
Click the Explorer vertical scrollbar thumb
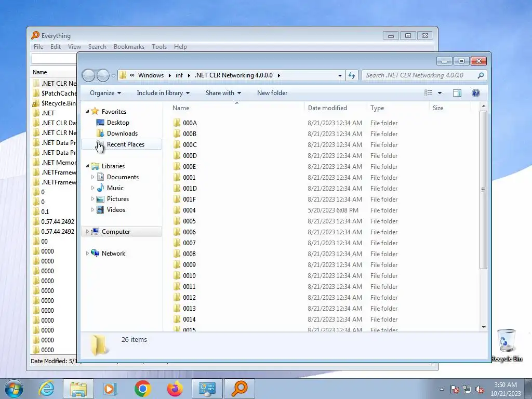tap(484, 190)
